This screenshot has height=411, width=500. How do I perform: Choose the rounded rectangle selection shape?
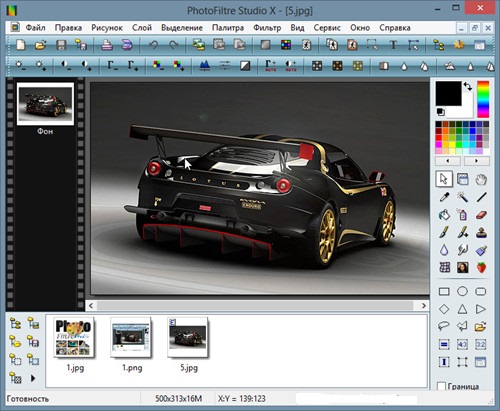point(481,292)
